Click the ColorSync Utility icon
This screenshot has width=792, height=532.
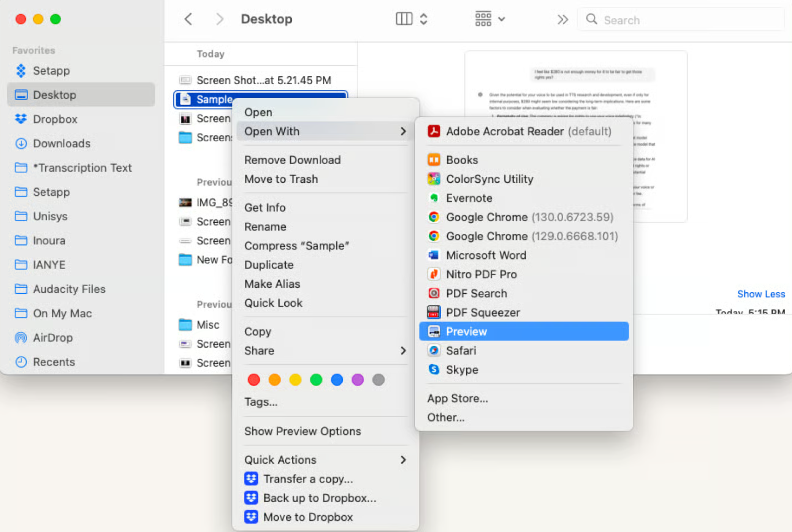[434, 179]
